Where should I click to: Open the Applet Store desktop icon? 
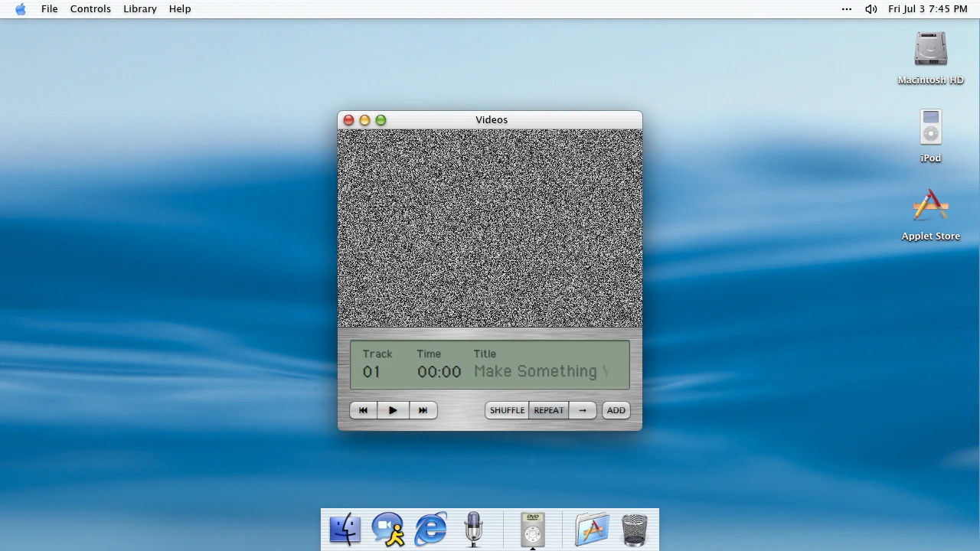coord(931,215)
